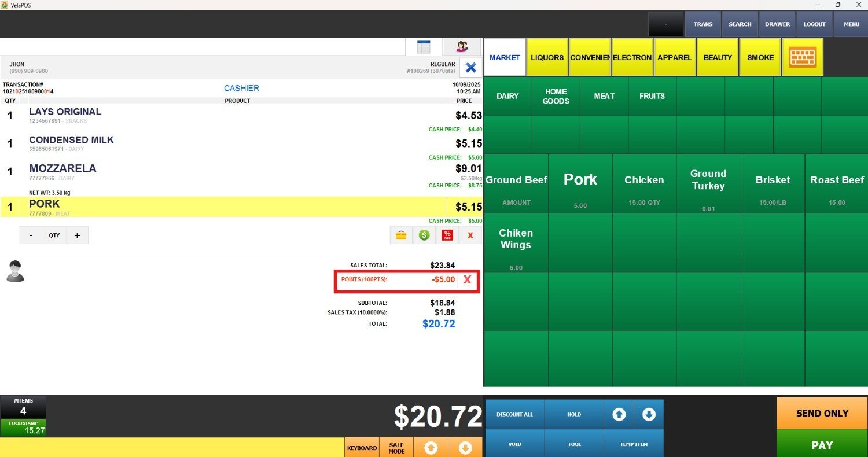Select the MOZZARELA line item
Image resolution: width=868 pixels, height=457 pixels.
[x=231, y=172]
